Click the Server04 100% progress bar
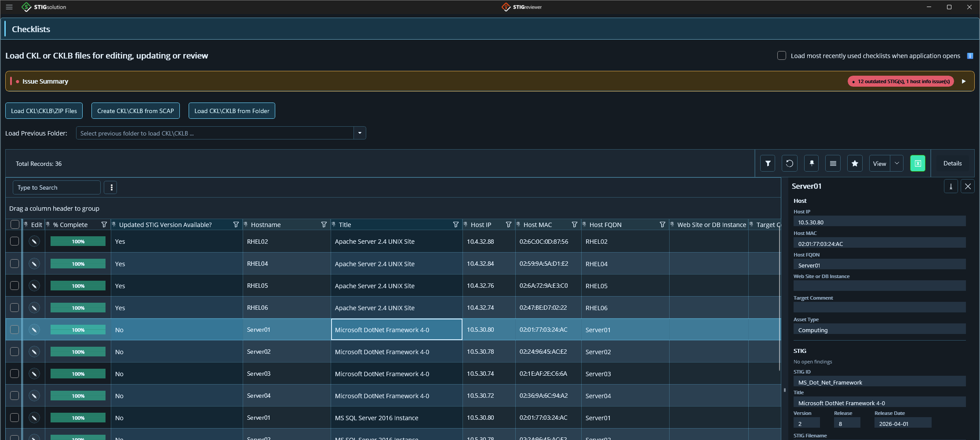 coord(78,396)
